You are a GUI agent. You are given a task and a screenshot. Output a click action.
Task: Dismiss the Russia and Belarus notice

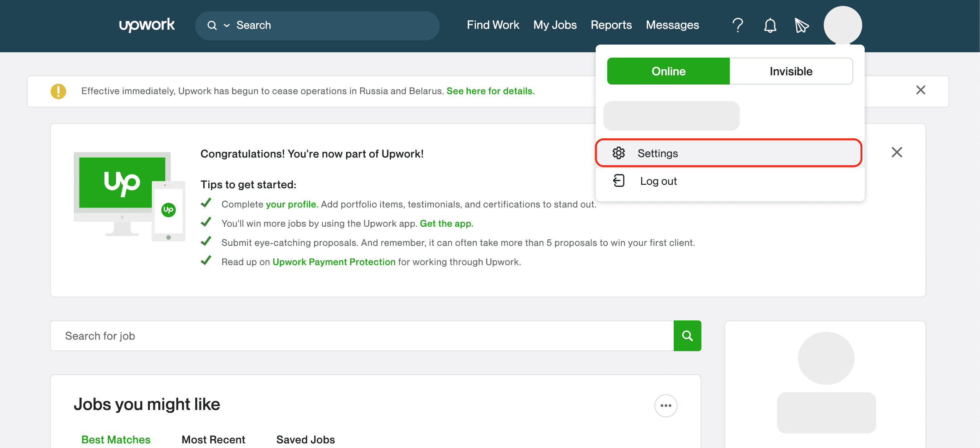tap(920, 90)
